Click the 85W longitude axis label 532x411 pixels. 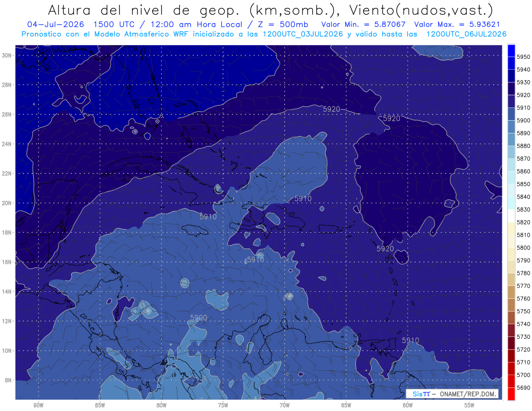click(x=100, y=405)
